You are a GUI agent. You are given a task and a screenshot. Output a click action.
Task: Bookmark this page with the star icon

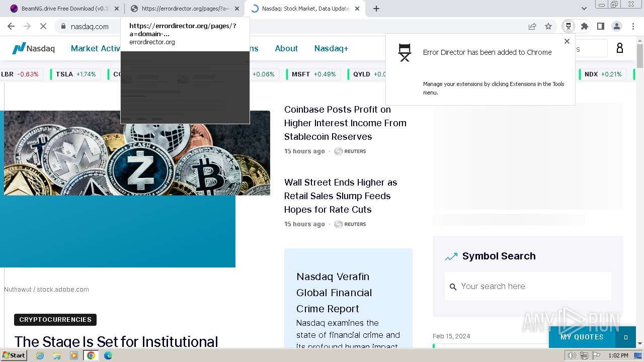(548, 26)
